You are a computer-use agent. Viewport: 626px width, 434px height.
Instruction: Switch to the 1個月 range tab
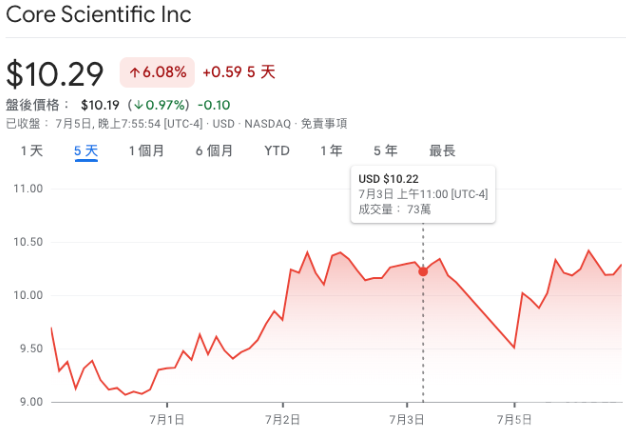click(x=147, y=151)
